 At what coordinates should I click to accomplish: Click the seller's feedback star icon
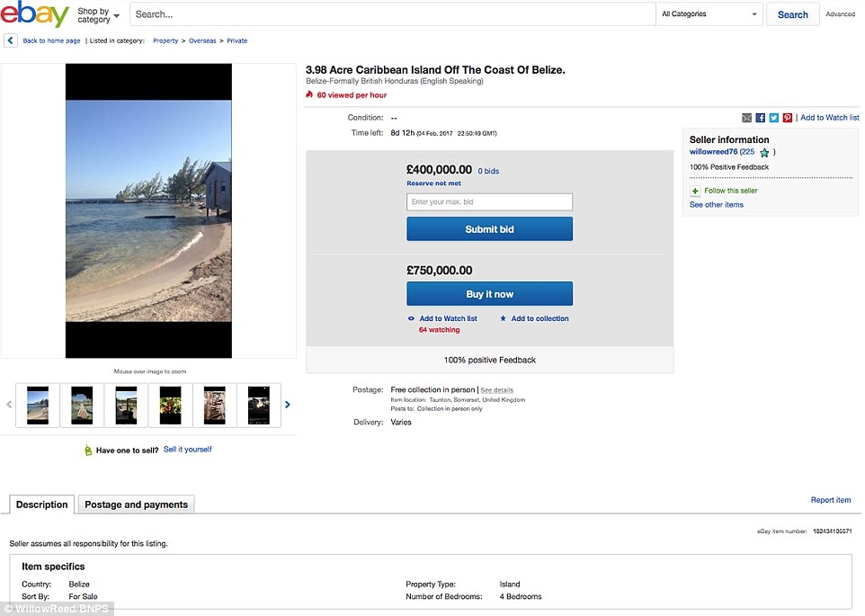click(764, 153)
